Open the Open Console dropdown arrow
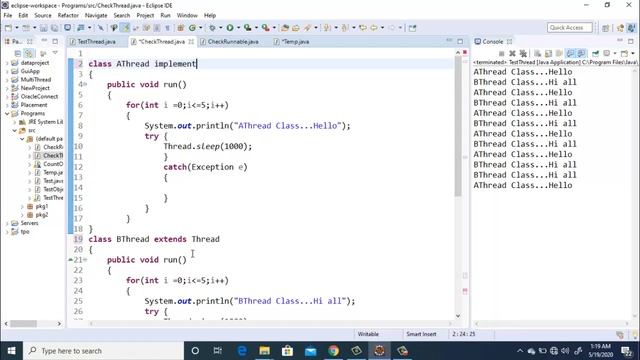 (x=633, y=53)
